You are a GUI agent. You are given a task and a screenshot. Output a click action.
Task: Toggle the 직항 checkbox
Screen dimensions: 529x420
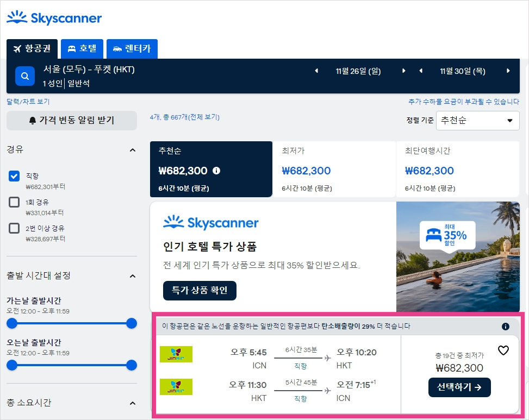(x=14, y=176)
